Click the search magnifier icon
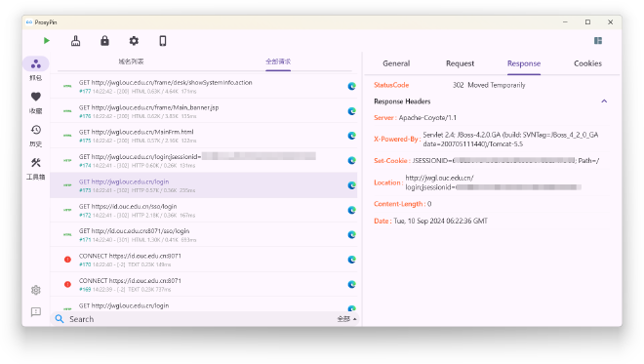This screenshot has height=364, width=644. point(60,319)
